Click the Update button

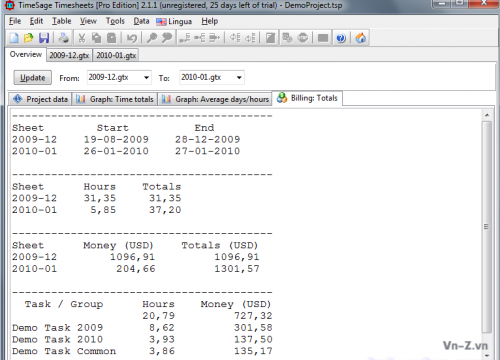[x=32, y=78]
